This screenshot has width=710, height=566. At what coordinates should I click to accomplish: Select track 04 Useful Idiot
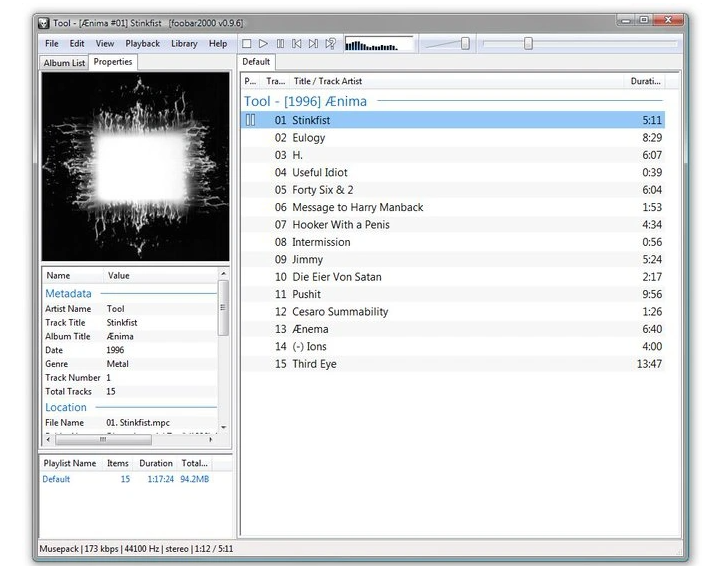453,173
